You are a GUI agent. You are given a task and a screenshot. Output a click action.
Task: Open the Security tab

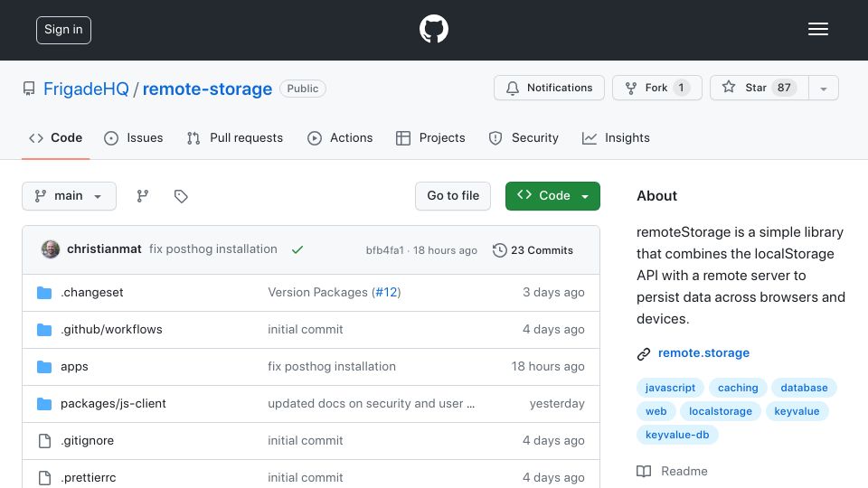coord(524,137)
